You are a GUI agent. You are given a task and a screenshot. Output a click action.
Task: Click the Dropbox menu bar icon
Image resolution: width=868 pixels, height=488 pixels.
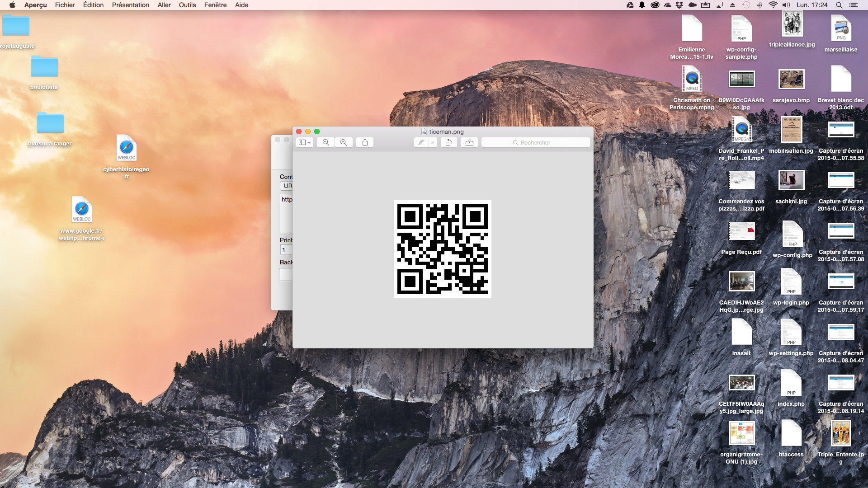click(x=679, y=5)
